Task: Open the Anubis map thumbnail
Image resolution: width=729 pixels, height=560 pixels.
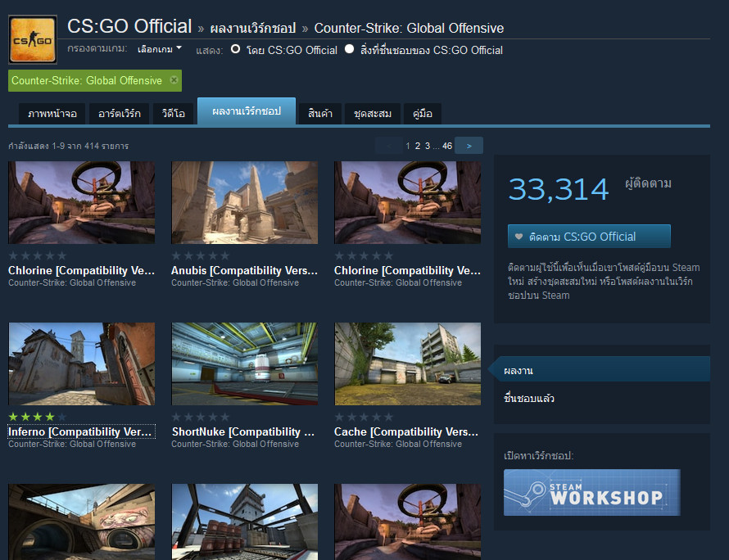Action: pyautogui.click(x=245, y=202)
